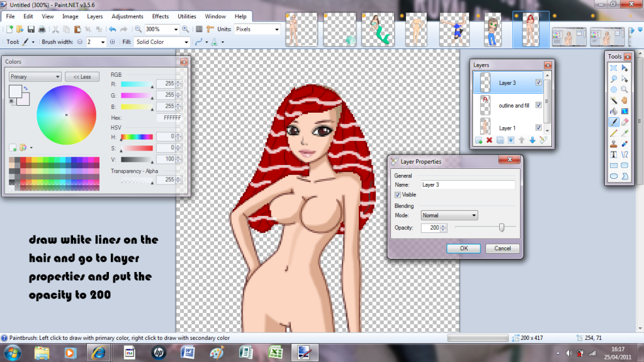This screenshot has width=644, height=362.
Task: Open the Effects menu
Action: [x=160, y=16]
